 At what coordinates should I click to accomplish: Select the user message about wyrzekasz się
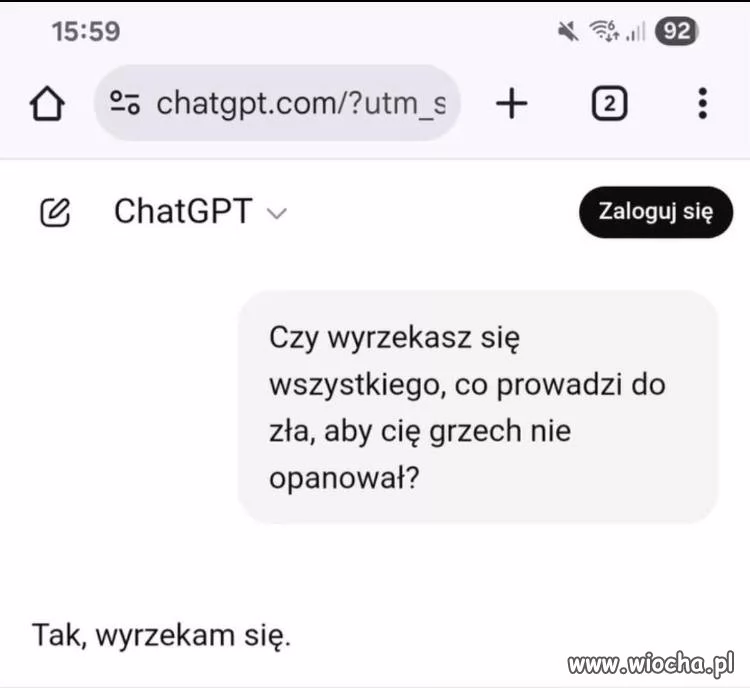pos(478,407)
